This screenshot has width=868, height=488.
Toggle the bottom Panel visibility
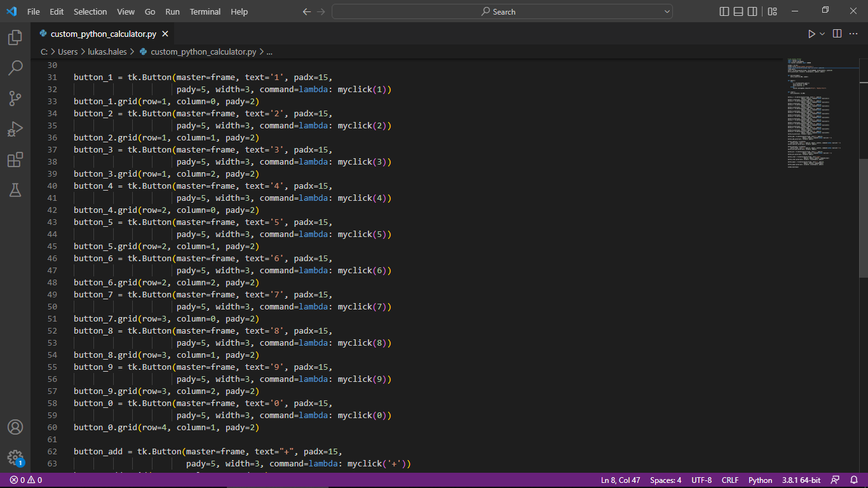pyautogui.click(x=738, y=11)
